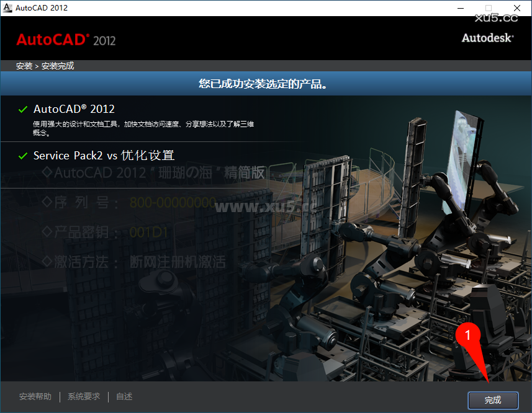
Task: Click the maximize button in title bar
Action: coord(488,8)
